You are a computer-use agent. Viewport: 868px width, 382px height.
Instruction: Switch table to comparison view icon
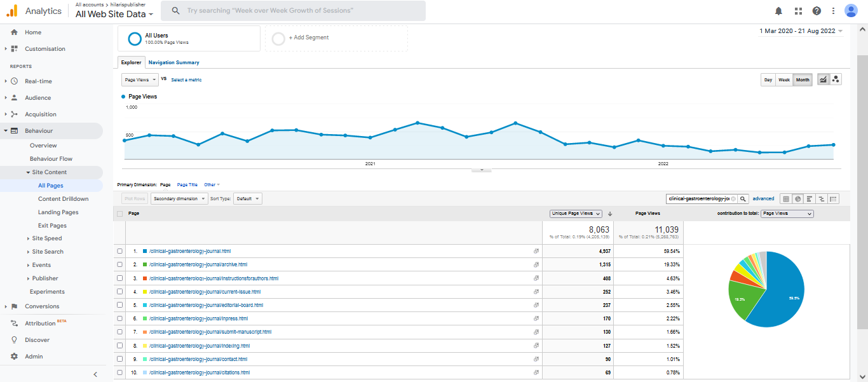[821, 199]
